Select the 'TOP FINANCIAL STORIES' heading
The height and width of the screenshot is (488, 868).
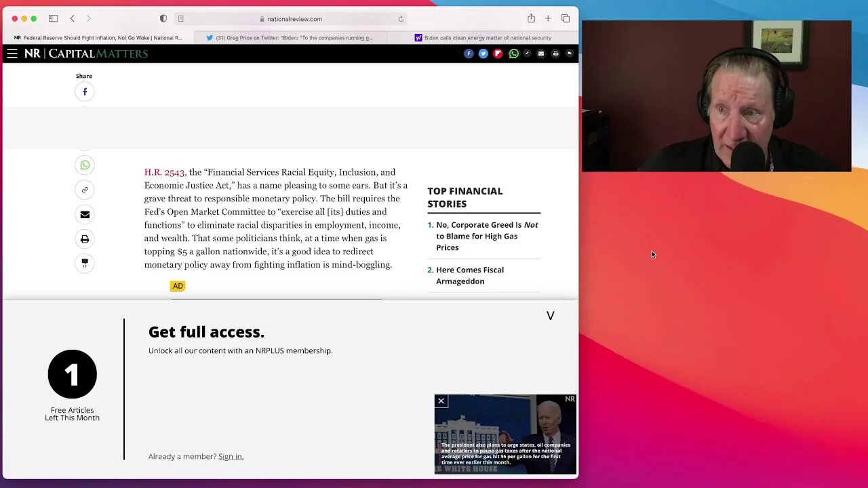pyautogui.click(x=465, y=197)
